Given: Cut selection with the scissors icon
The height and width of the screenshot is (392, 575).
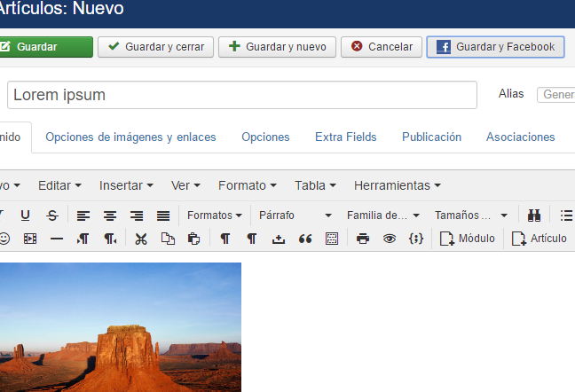Looking at the screenshot, I should (x=141, y=239).
